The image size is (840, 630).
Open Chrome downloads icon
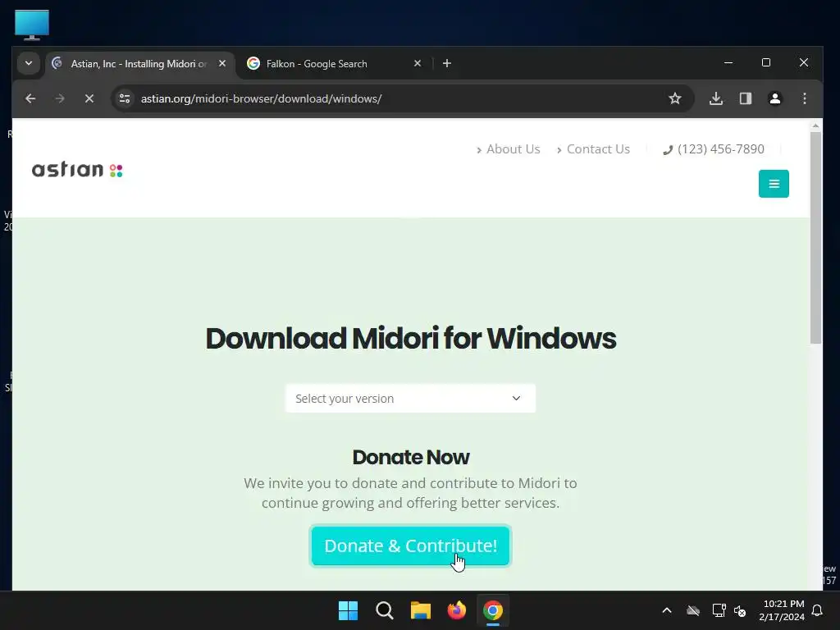coord(716,98)
